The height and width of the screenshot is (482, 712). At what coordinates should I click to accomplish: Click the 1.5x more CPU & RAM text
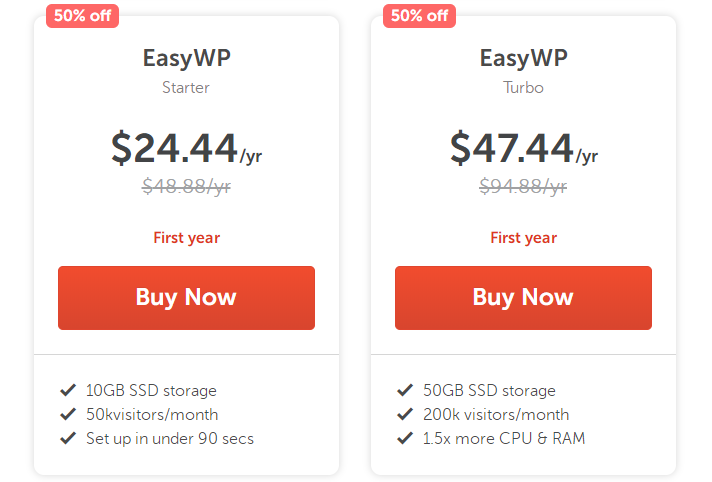(x=504, y=438)
